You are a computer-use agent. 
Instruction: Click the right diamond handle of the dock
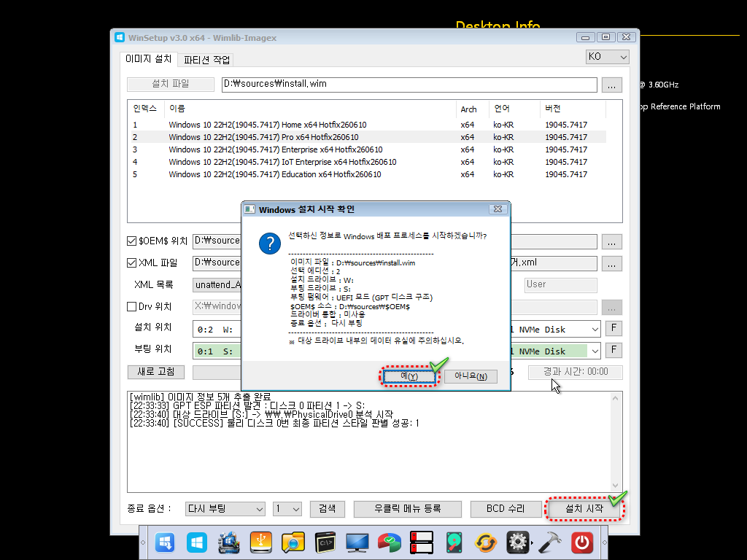pos(605,542)
